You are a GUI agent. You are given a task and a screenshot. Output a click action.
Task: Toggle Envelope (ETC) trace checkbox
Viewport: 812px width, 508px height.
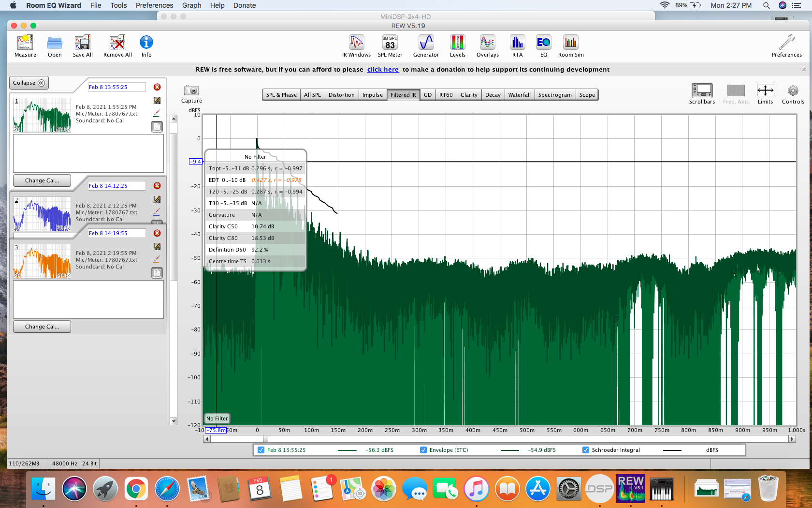(423, 450)
